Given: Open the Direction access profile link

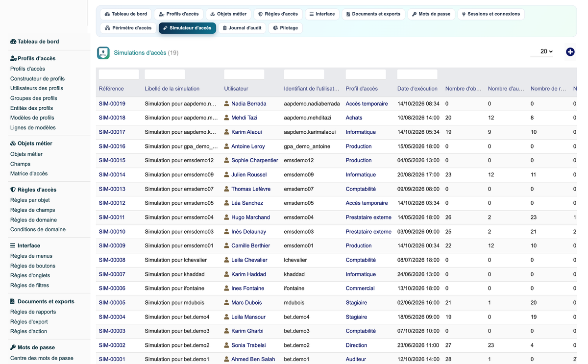Looking at the screenshot, I should point(356,345).
